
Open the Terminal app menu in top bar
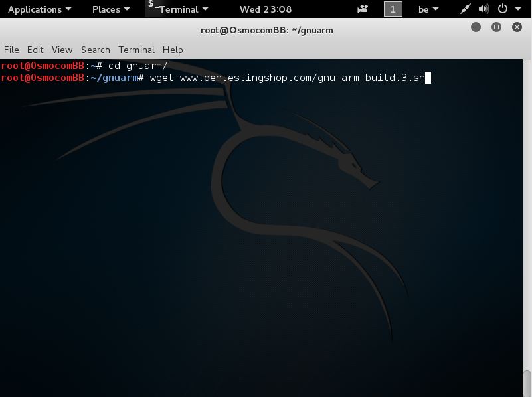tap(183, 9)
